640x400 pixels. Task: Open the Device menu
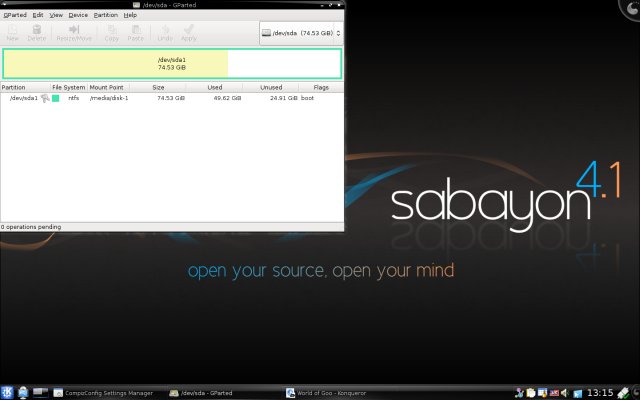[78, 15]
